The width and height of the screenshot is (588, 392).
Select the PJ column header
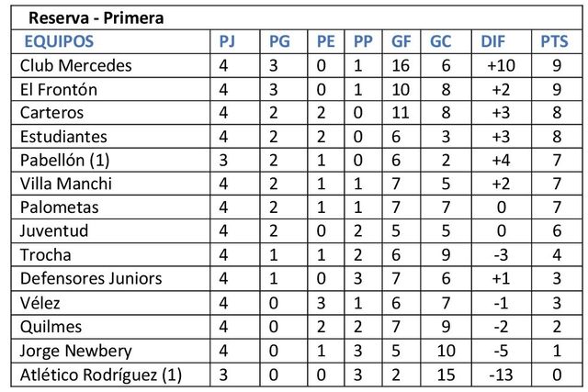coord(226,42)
